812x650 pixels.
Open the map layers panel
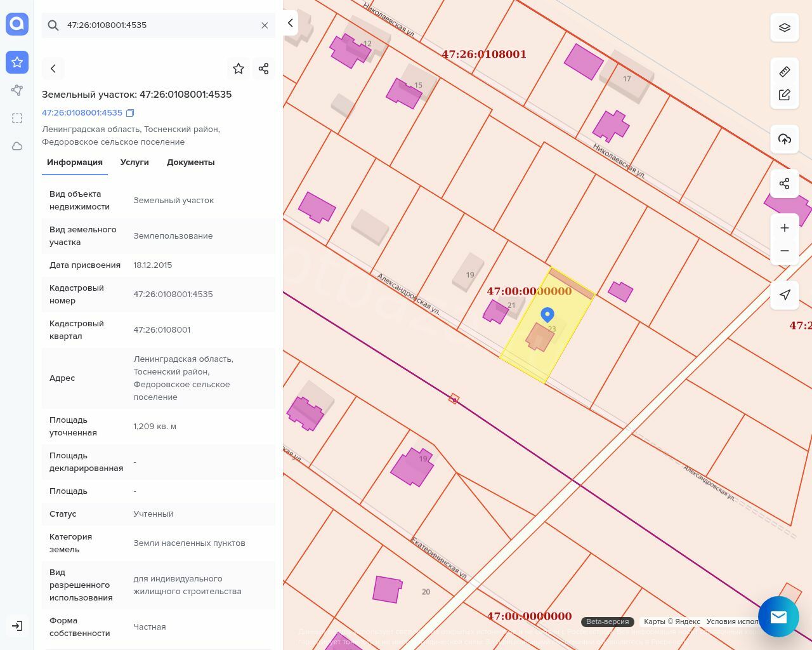(785, 28)
